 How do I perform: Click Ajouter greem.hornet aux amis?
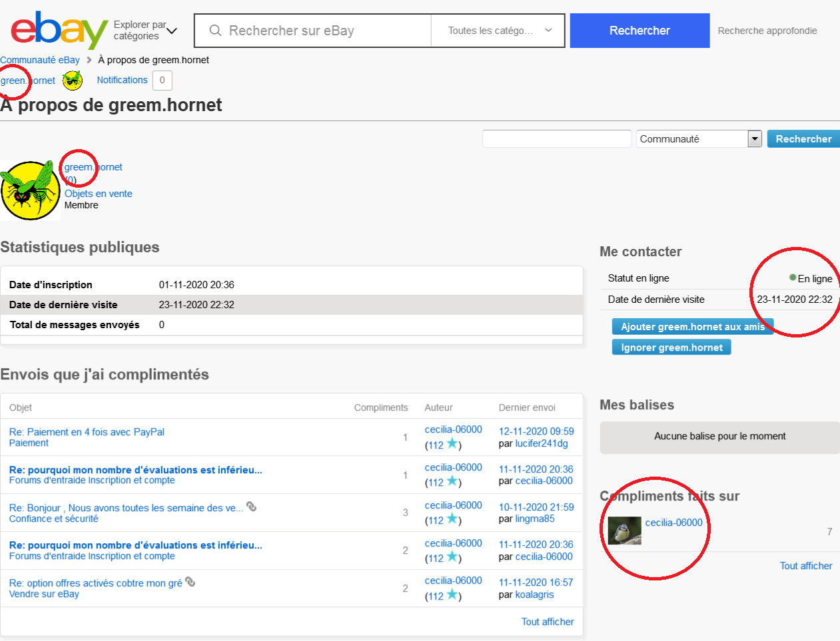pos(692,326)
